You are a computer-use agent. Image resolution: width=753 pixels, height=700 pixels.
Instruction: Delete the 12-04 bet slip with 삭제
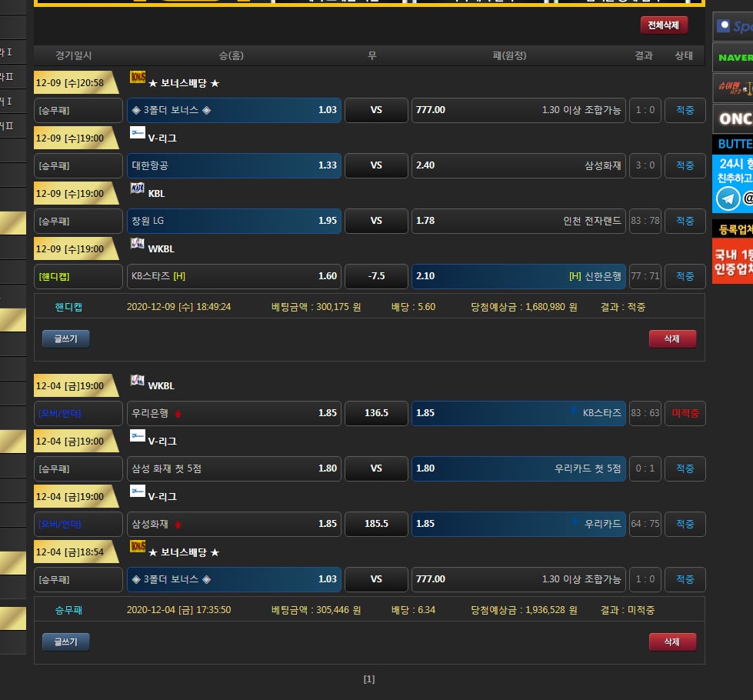672,642
